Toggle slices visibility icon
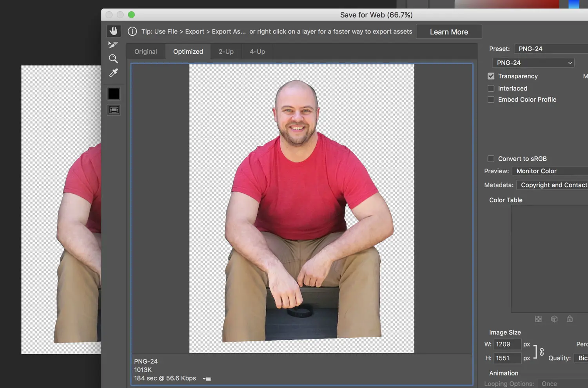Viewport: 588px width, 388px height. pos(114,110)
